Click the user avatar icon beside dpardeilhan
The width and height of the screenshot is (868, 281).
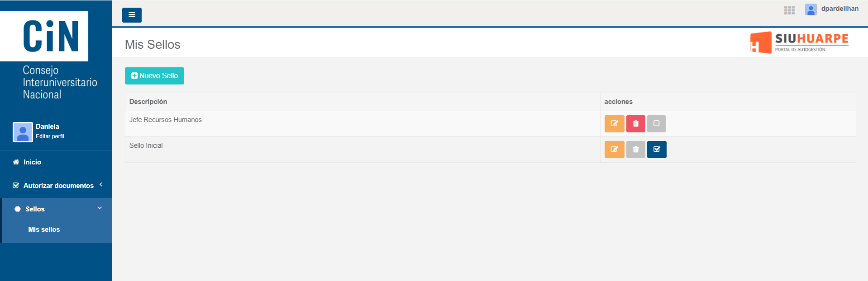click(811, 9)
